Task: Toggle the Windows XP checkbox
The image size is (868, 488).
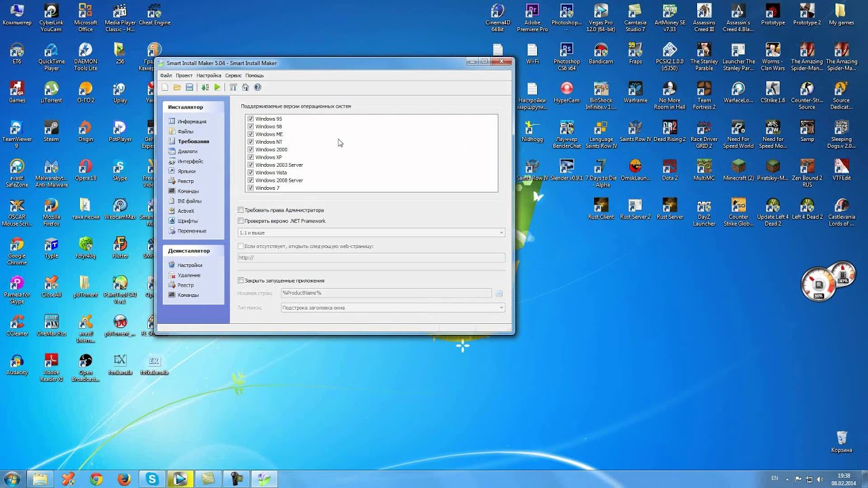Action: pos(251,157)
